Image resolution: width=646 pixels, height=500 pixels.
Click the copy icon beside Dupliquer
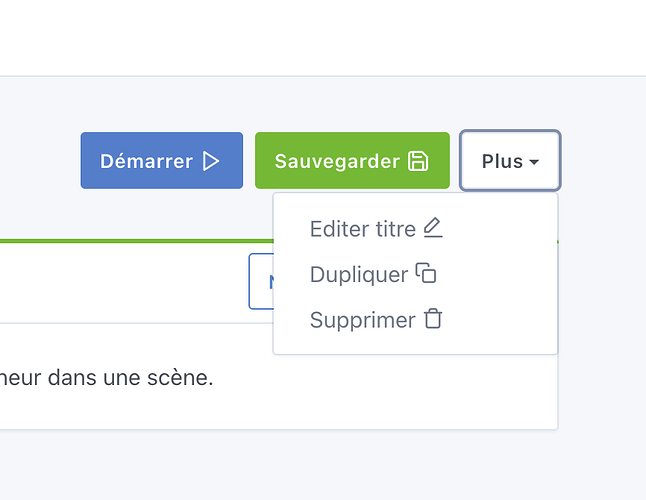[426, 274]
